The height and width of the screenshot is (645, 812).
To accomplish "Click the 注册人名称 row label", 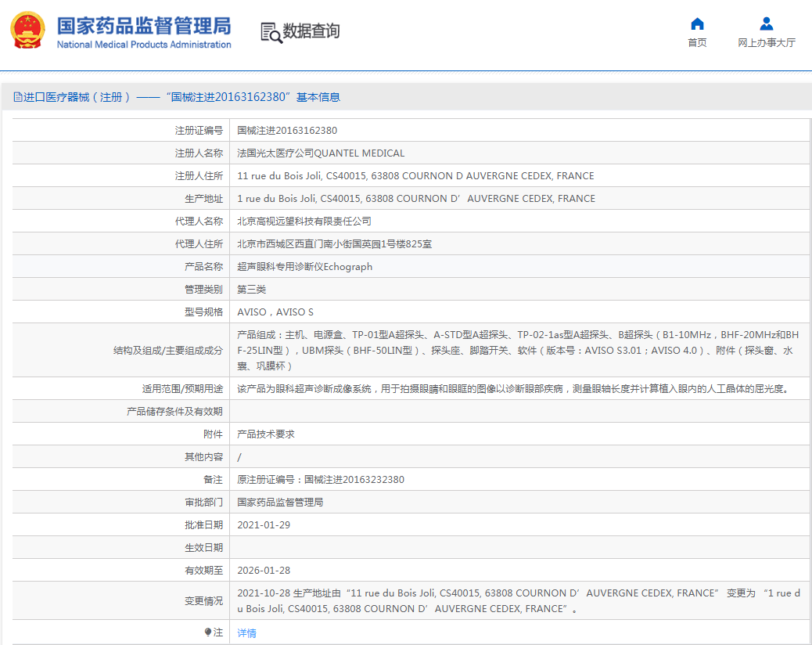I will tap(199, 153).
